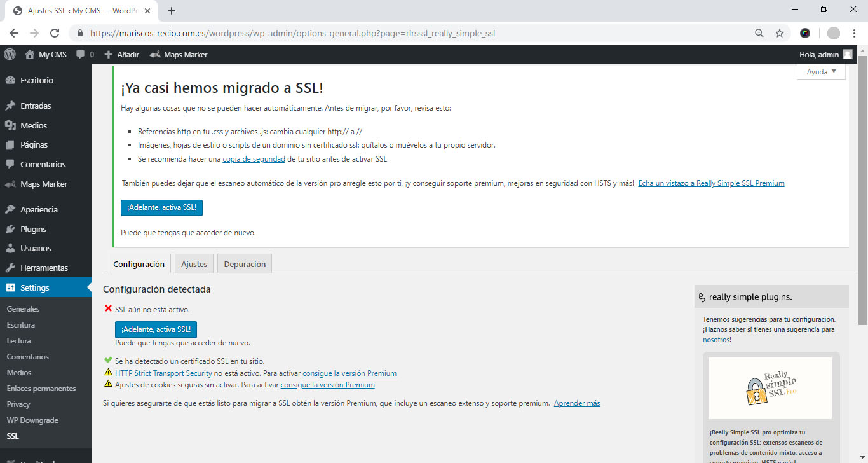Open the Herramientas menu
868x463 pixels.
(x=46, y=268)
